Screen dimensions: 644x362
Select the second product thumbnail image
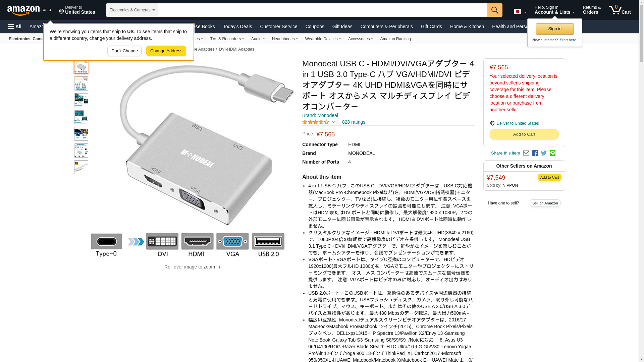[81, 83]
